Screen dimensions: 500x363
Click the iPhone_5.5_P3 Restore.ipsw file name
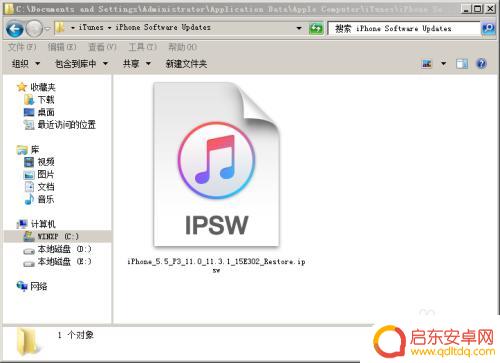[216, 265]
